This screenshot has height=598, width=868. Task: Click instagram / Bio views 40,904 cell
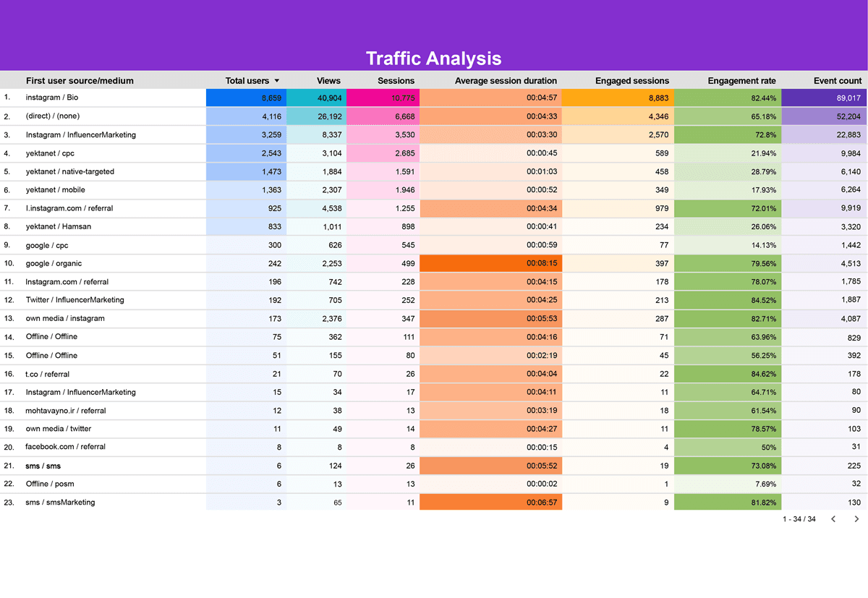(316, 98)
